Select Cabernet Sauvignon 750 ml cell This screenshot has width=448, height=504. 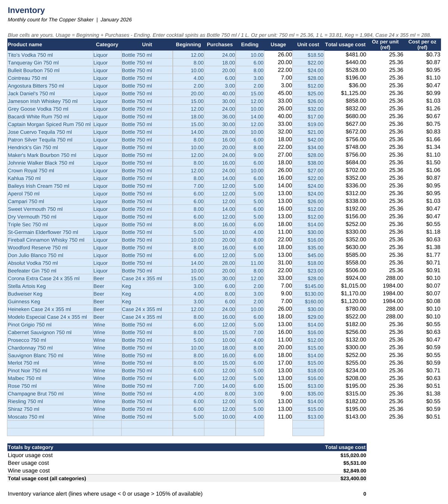[50, 332]
